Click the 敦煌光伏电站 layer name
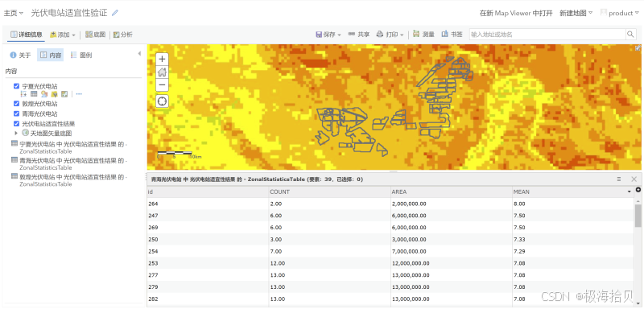The image size is (644, 309). 39,104
